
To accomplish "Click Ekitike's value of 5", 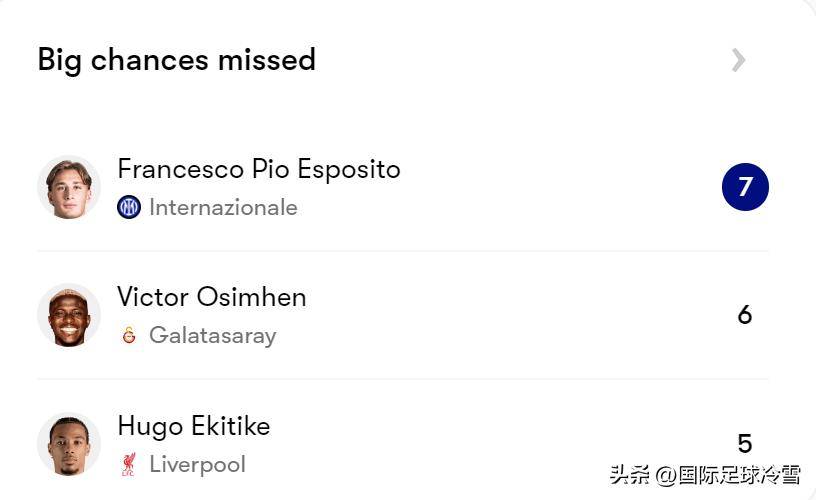I will 745,443.
